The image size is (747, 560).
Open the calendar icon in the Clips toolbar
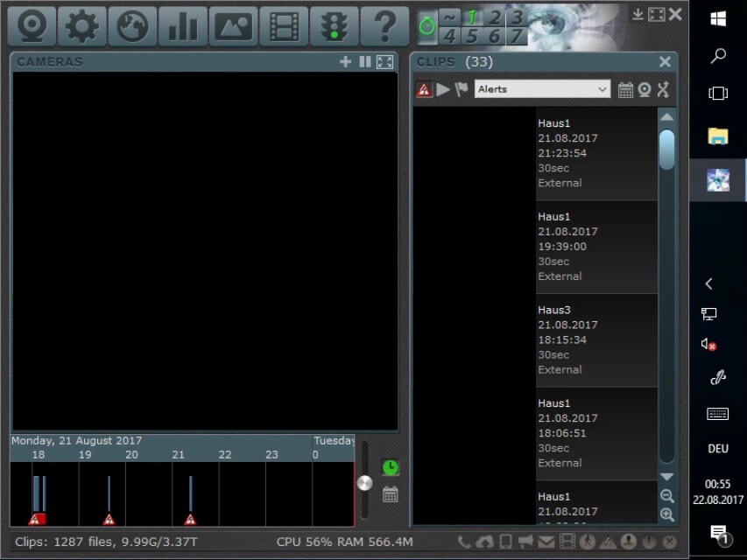click(625, 89)
